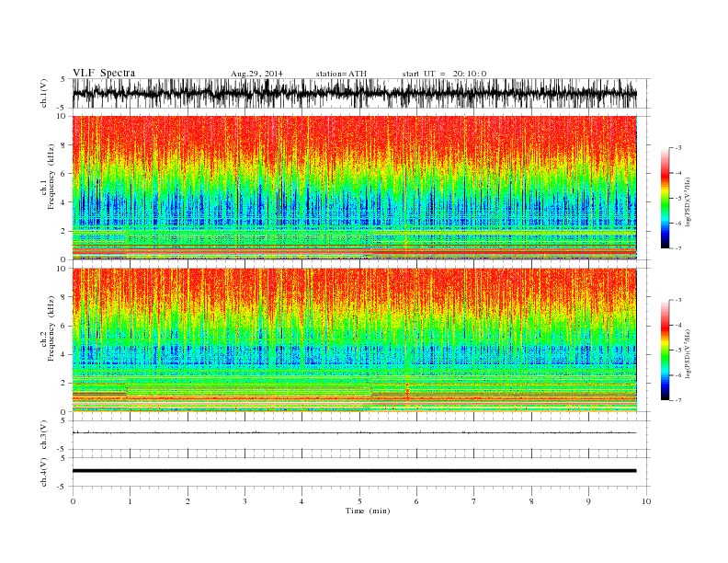Click the "ch.4(V)" axis label
728x563 pixels.
click(x=43, y=472)
